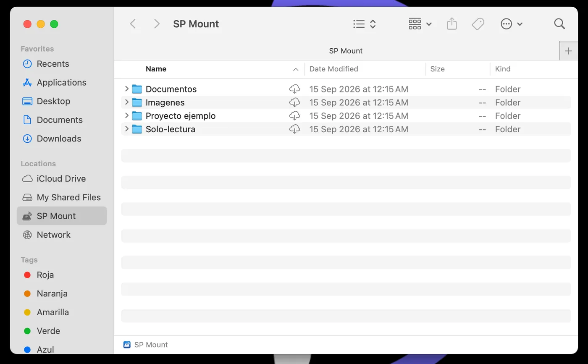Image resolution: width=588 pixels, height=364 pixels.
Task: Sort by the Date Modified column
Action: (x=333, y=69)
